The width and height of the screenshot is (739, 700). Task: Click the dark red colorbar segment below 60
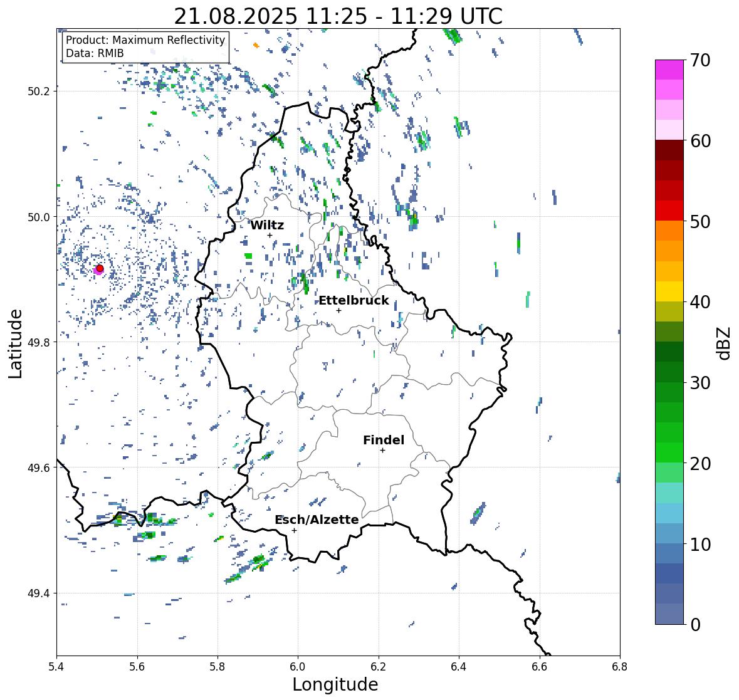(x=669, y=150)
